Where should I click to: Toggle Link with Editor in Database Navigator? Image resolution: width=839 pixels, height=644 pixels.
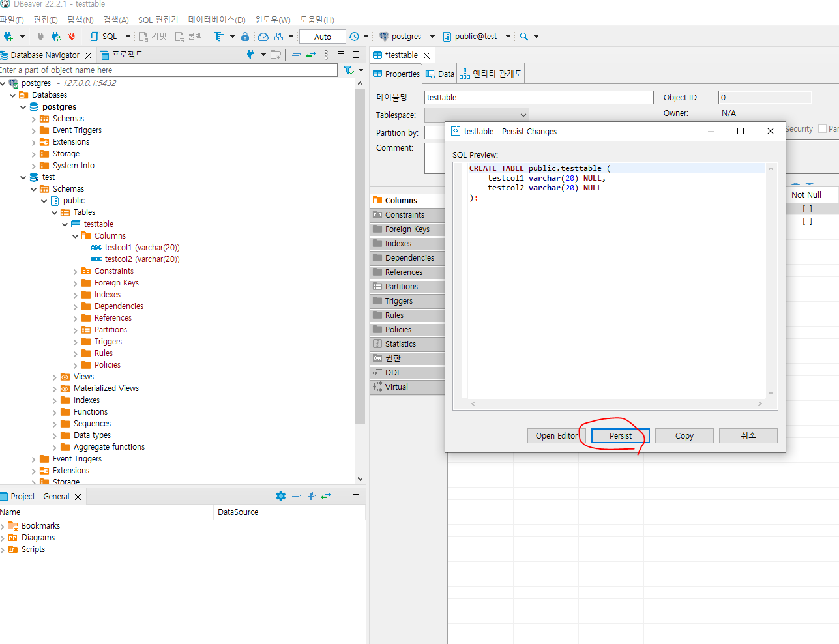tap(311, 55)
